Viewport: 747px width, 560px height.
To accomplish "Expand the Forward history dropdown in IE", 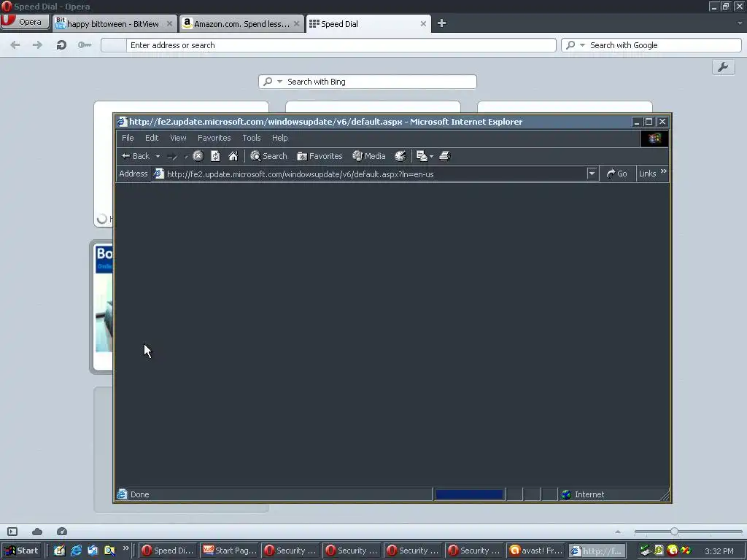I will tap(186, 156).
